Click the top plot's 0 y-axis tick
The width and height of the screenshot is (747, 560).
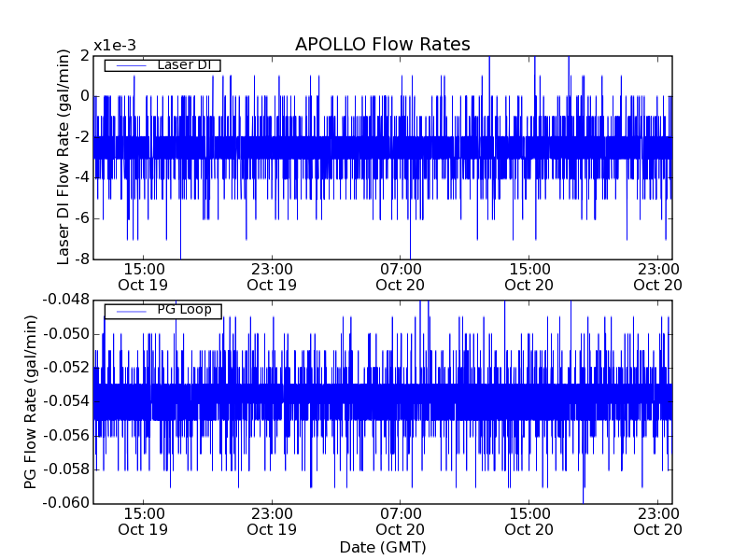point(85,96)
